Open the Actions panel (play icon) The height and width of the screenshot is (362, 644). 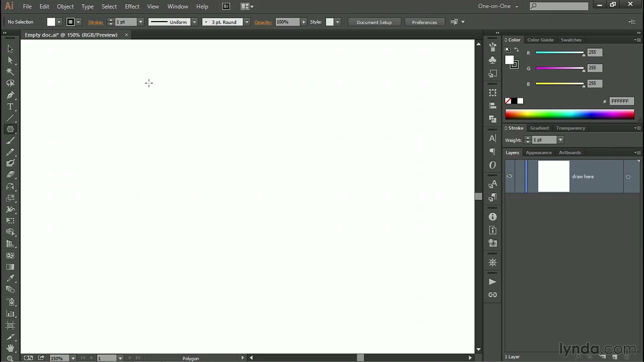493,282
